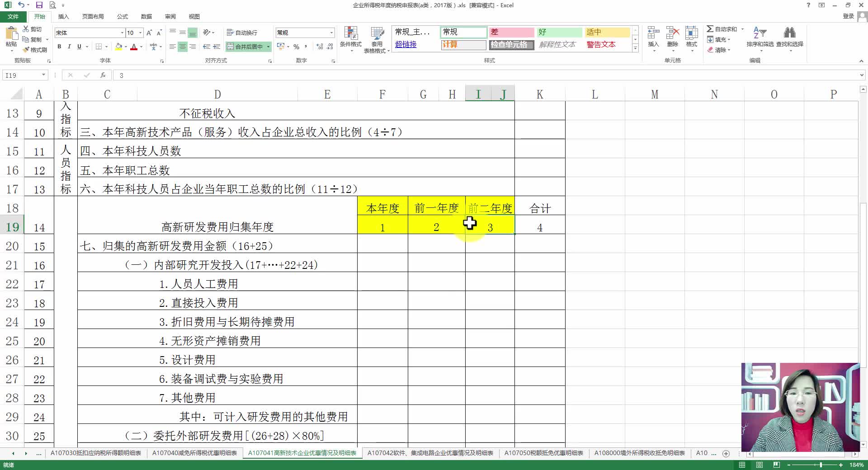The width and height of the screenshot is (868, 470).
Task: Click the 登录 sign-in link
Action: (x=849, y=16)
